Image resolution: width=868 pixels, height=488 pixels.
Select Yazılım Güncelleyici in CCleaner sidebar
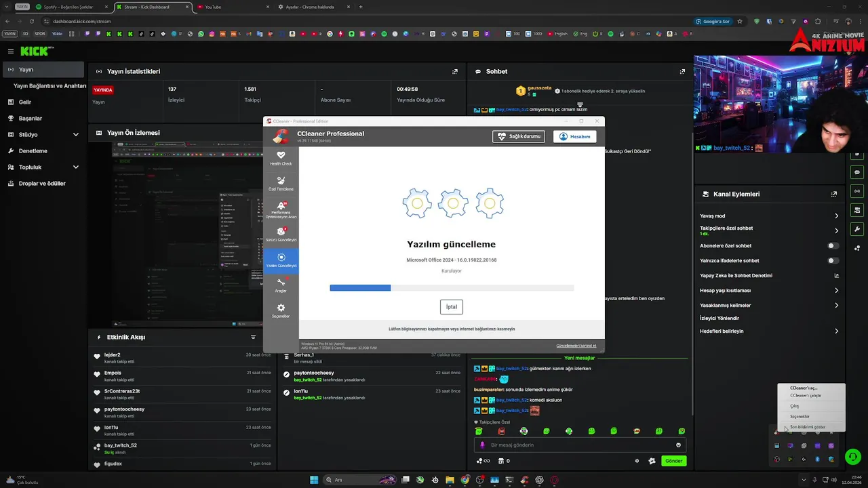coord(281,260)
